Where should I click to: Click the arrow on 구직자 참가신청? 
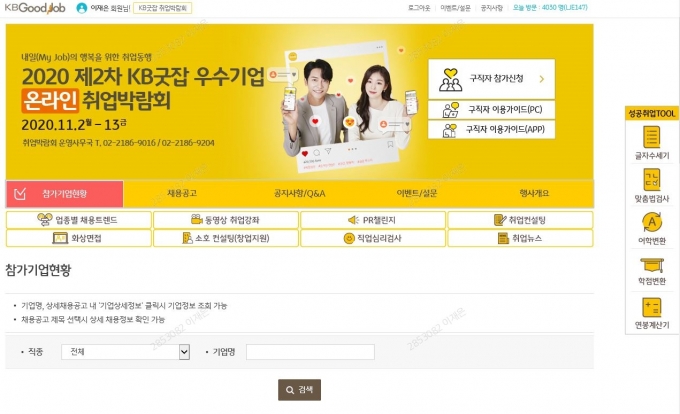point(541,79)
